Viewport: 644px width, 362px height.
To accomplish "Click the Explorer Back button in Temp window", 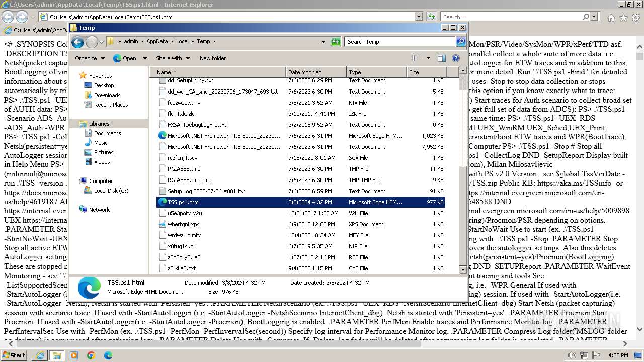I will tap(77, 42).
